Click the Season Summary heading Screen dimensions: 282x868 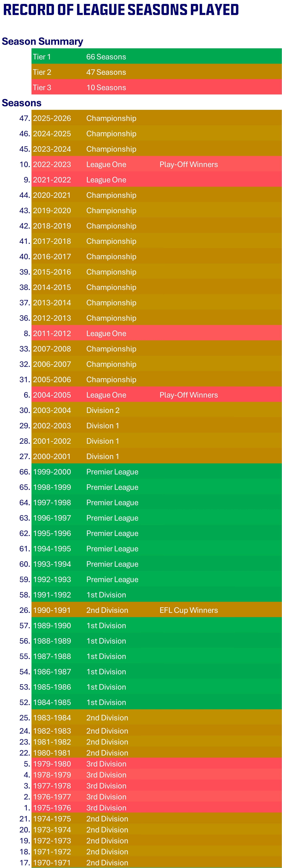pyautogui.click(x=42, y=41)
